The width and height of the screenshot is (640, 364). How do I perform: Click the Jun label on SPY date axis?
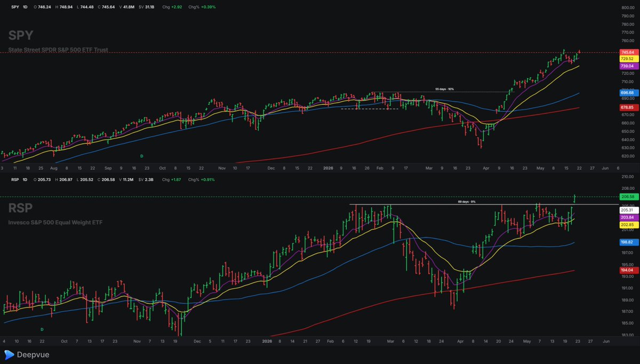tap(604, 167)
